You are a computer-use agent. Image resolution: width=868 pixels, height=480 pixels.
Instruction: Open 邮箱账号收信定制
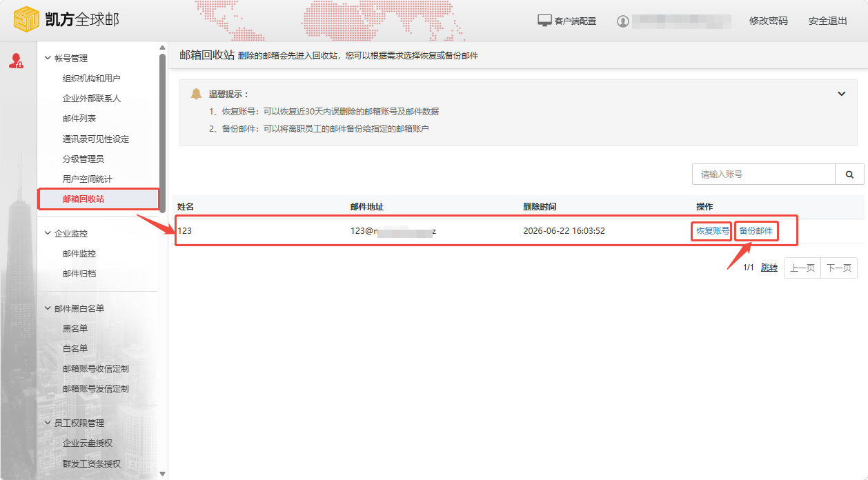click(x=96, y=369)
